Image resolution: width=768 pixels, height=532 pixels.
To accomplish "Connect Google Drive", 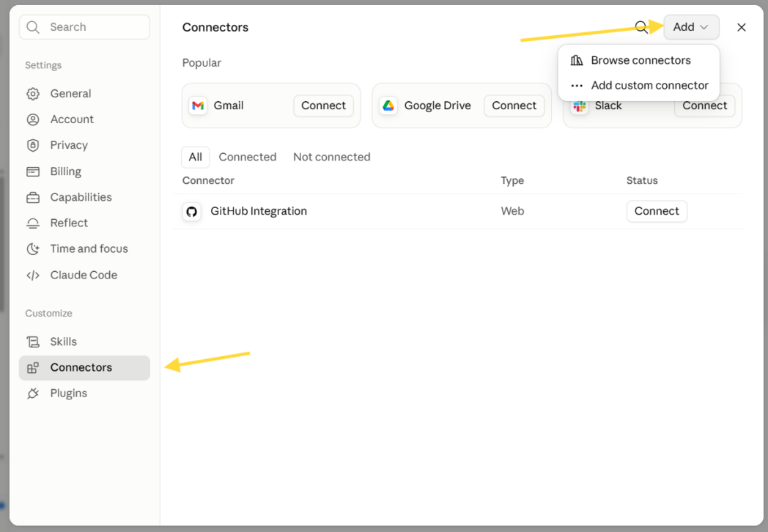I will click(x=514, y=106).
